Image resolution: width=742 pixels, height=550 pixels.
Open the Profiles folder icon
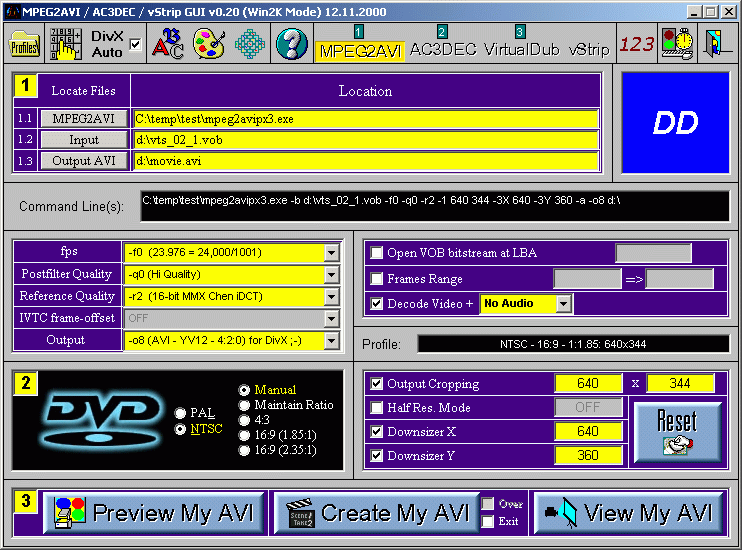(24, 45)
